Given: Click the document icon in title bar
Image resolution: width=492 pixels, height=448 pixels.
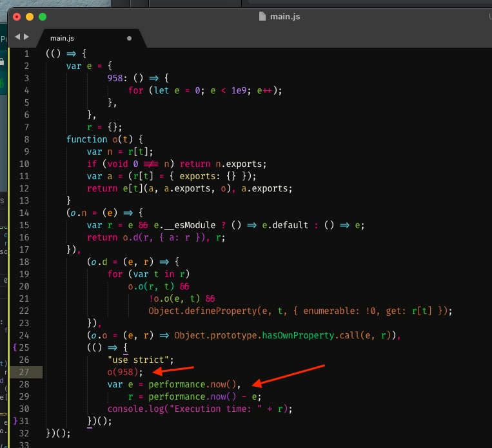Looking at the screenshot, I should coord(261,16).
